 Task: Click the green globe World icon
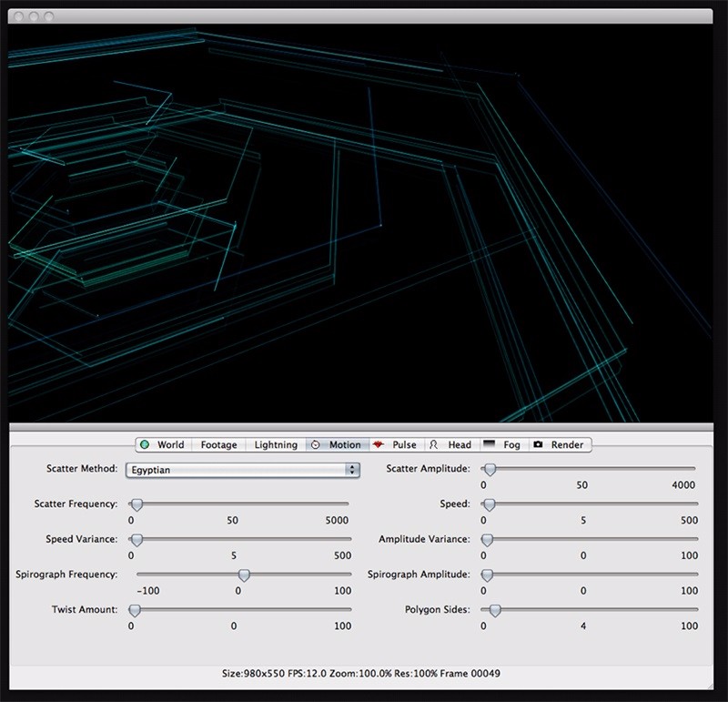(145, 445)
